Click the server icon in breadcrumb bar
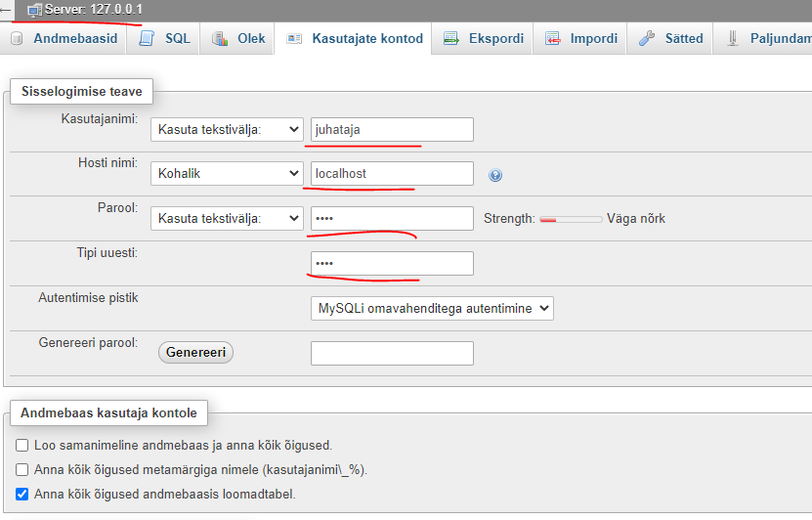Viewport: 812px width, 520px height. click(35, 10)
